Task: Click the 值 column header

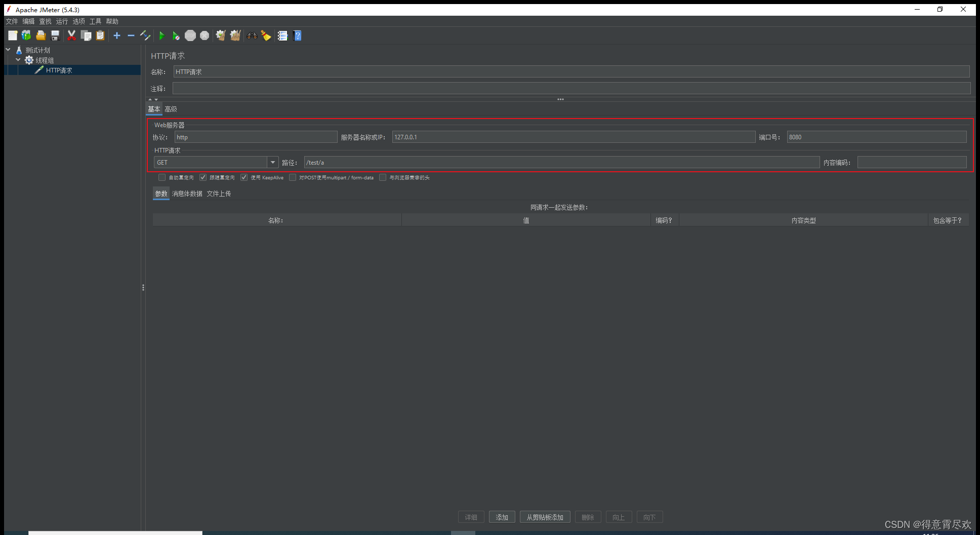Action: 526,220
